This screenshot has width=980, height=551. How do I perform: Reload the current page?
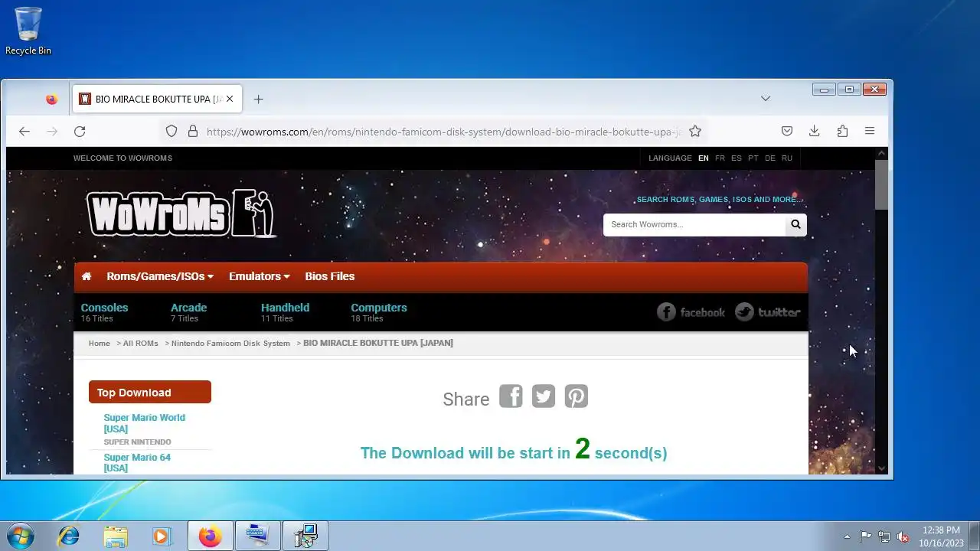(x=80, y=132)
